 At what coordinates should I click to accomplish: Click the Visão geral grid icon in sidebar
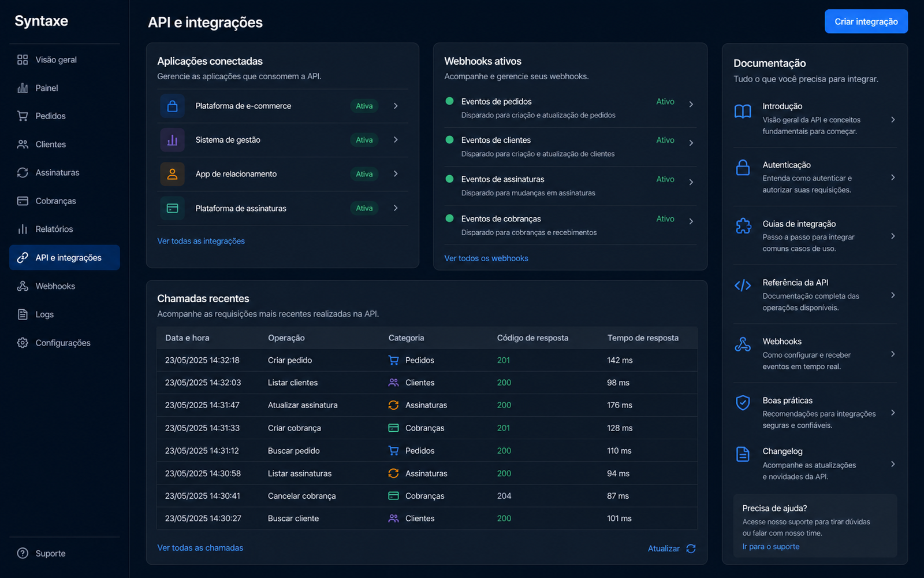23,60
